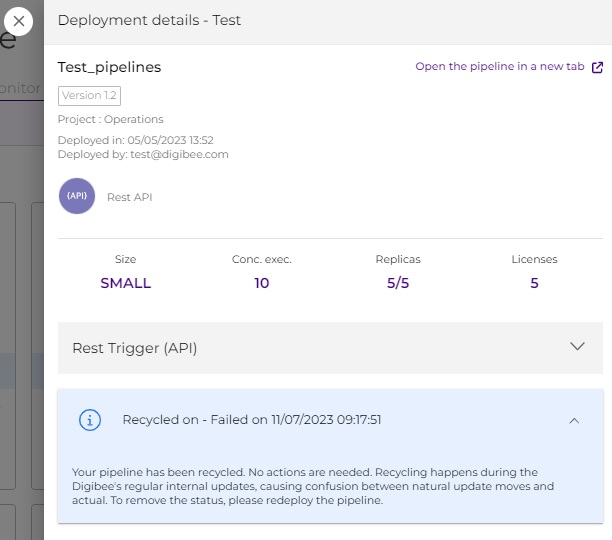Image resolution: width=612 pixels, height=540 pixels.
Task: Close the Deployment details panel
Action: [18, 20]
